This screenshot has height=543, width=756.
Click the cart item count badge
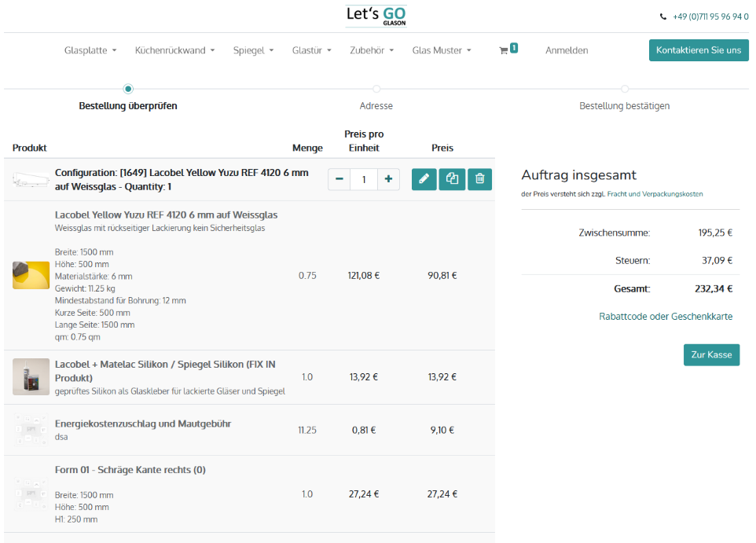click(514, 48)
